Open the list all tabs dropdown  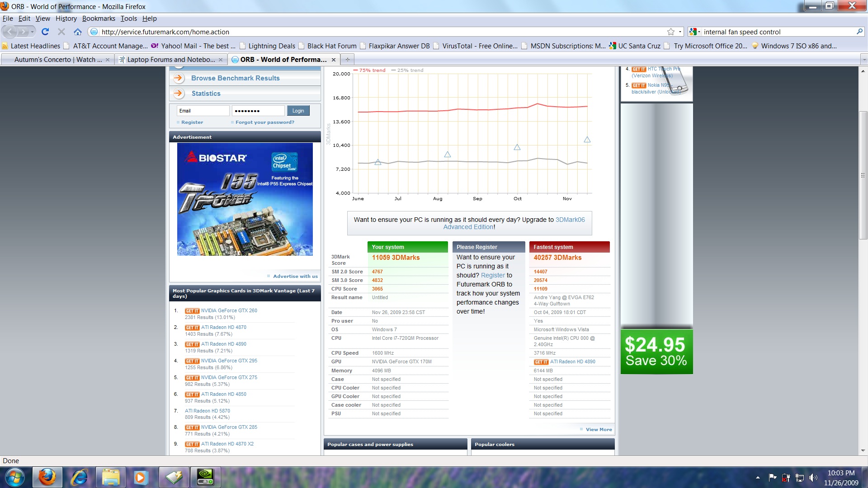coord(863,59)
